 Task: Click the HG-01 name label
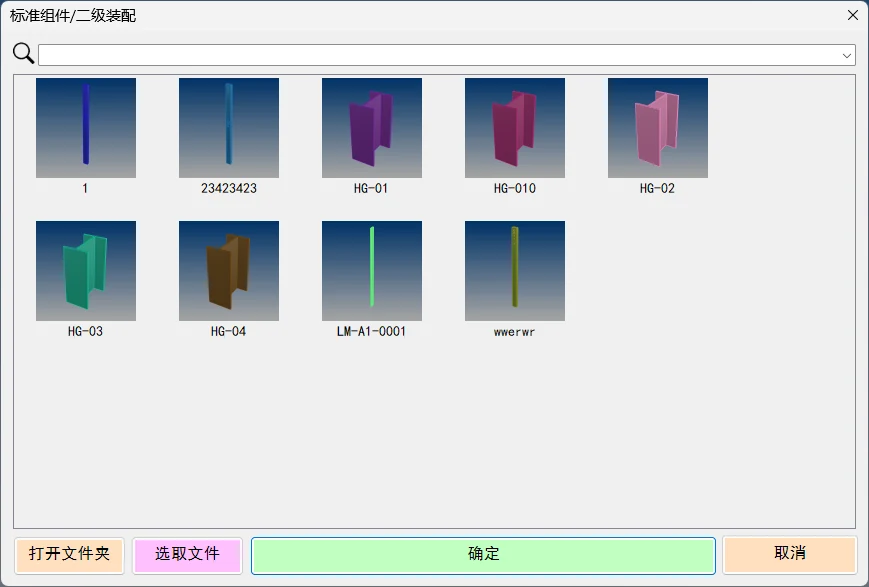(371, 188)
